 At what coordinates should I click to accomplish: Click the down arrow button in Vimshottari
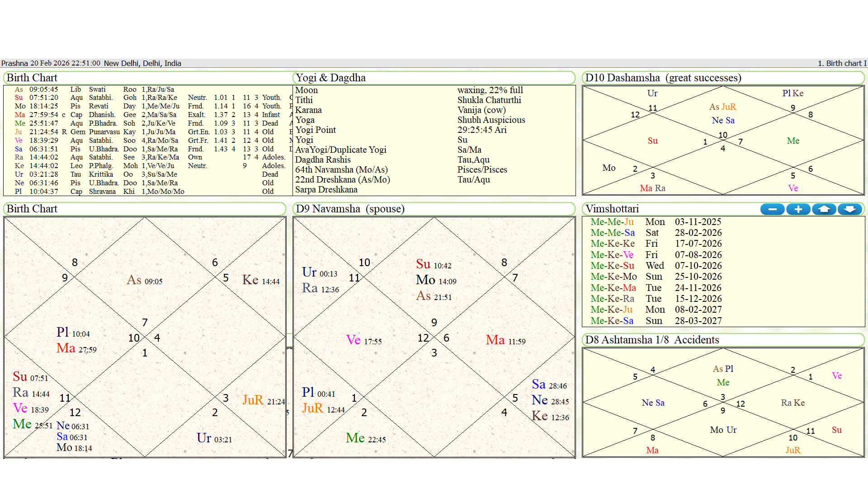(850, 209)
